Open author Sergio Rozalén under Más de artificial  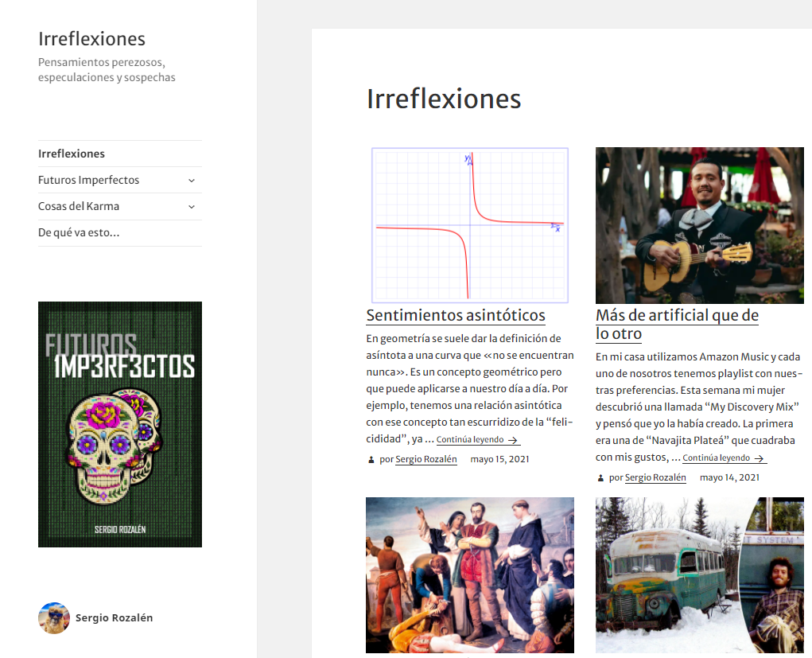[655, 477]
